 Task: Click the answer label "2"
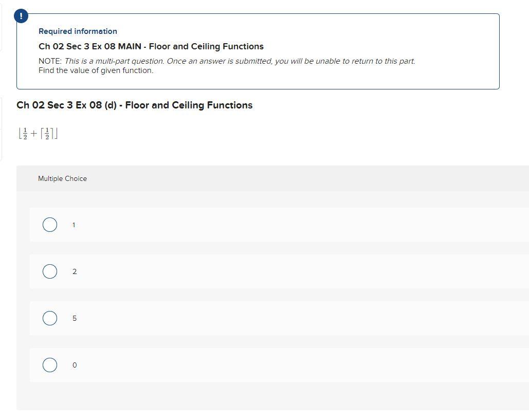coord(75,271)
